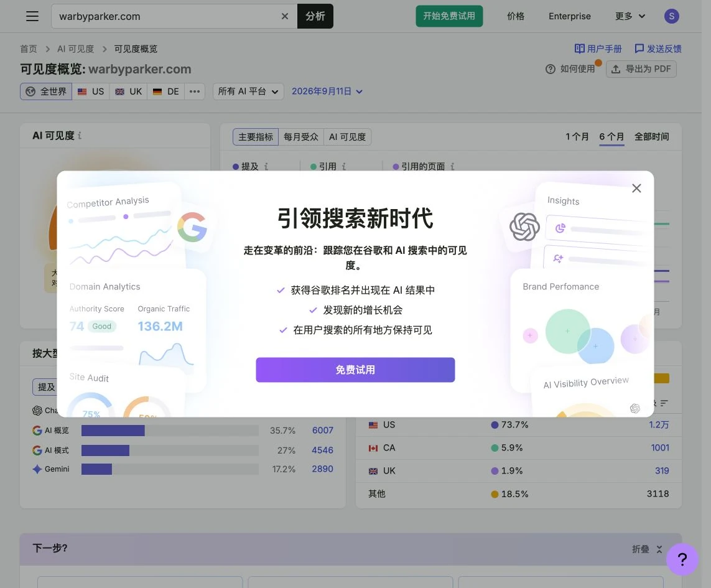Viewport: 711px width, 588px height.
Task: Open 用户手册 link
Action: point(598,49)
